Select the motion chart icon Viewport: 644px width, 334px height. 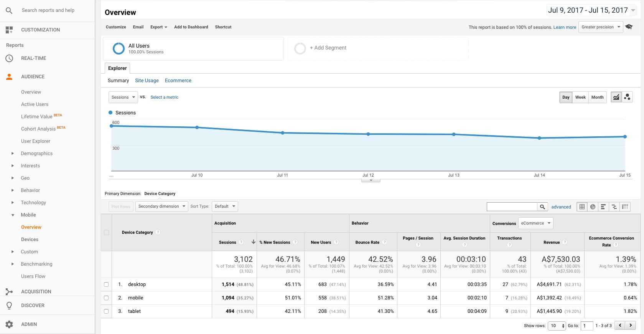pos(627,97)
